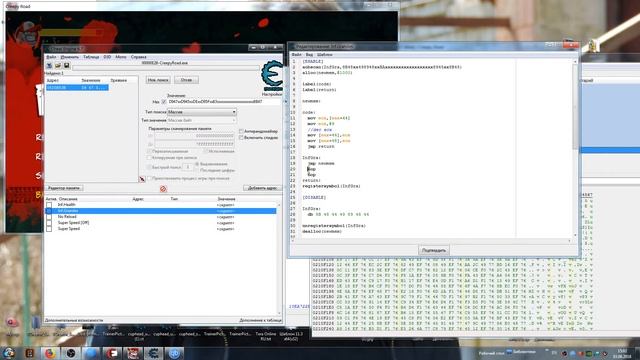Open OBS Studio taskbar icon
Image resolution: width=640 pixels, height=360 pixels.
click(71, 353)
